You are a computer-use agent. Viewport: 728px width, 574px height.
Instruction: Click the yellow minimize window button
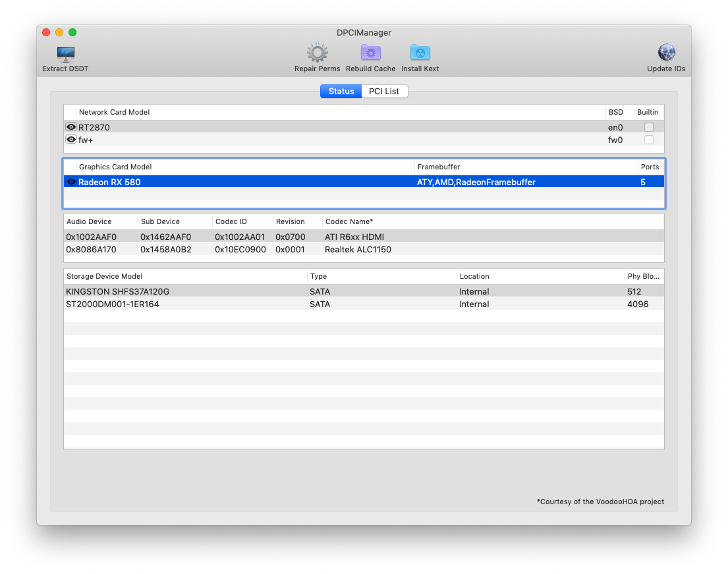pyautogui.click(x=59, y=32)
